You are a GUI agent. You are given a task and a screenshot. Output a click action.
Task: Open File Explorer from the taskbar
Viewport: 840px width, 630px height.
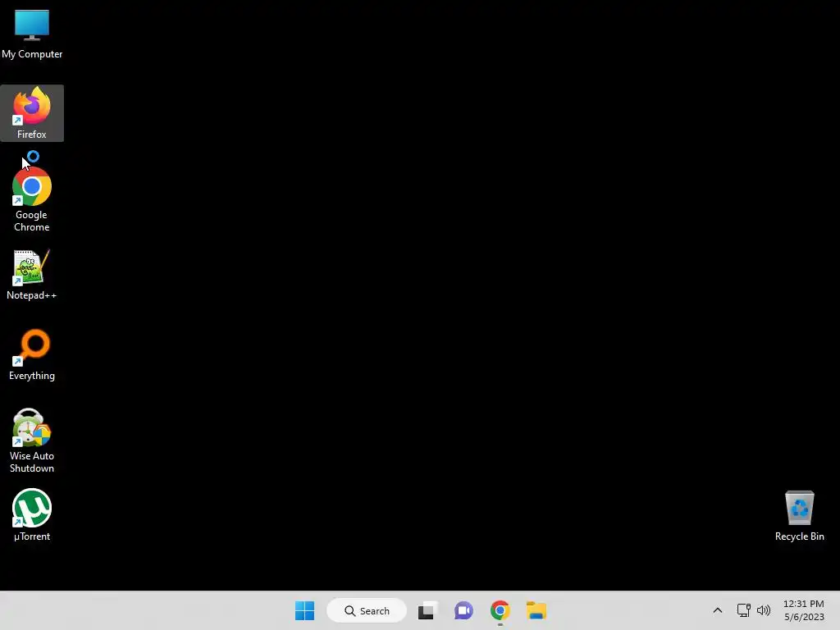(x=536, y=610)
